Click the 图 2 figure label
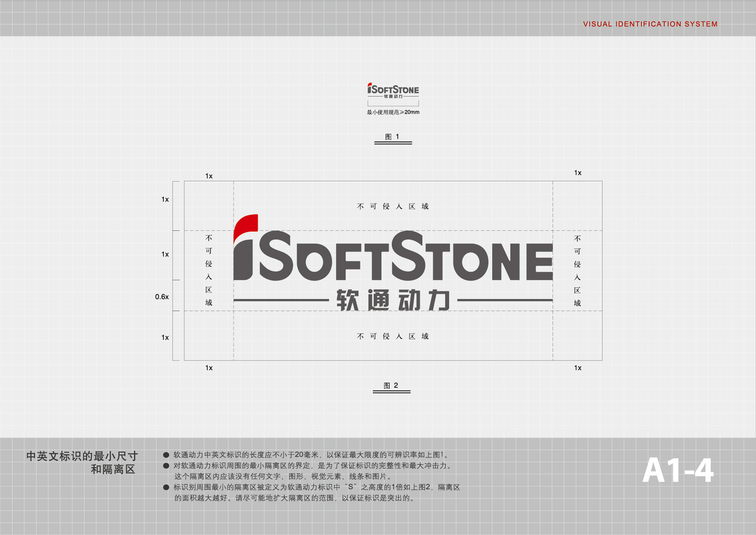The height and width of the screenshot is (535, 756). pos(391,385)
